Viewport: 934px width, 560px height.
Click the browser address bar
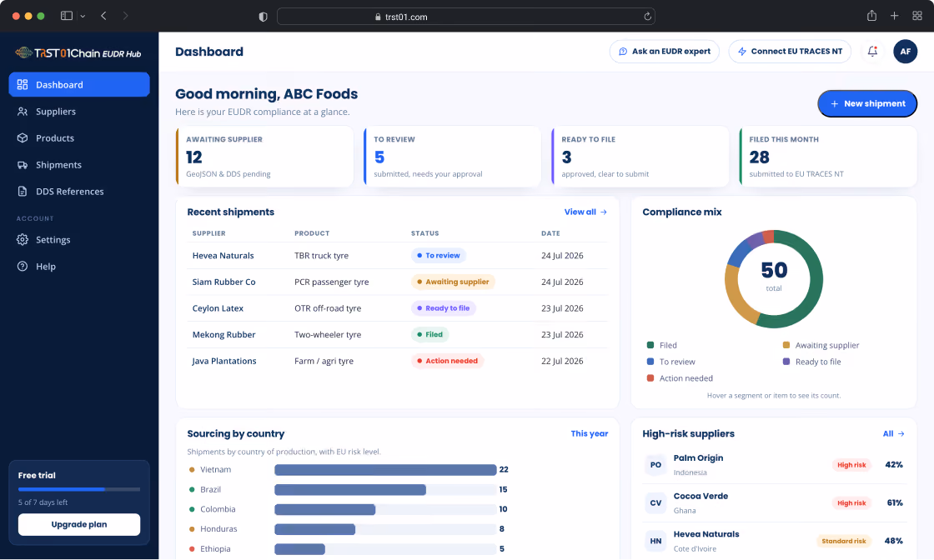pyautogui.click(x=466, y=17)
